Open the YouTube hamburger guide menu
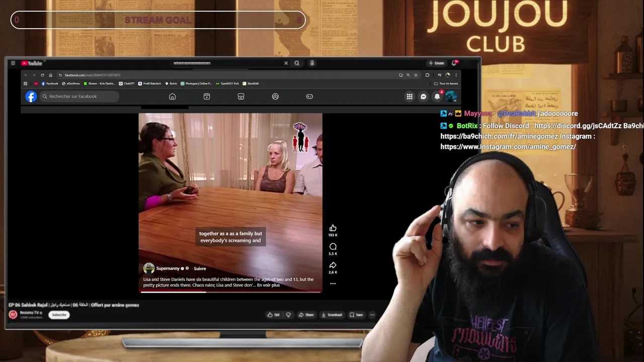Screen dimensions: 644x362 (x=13, y=63)
